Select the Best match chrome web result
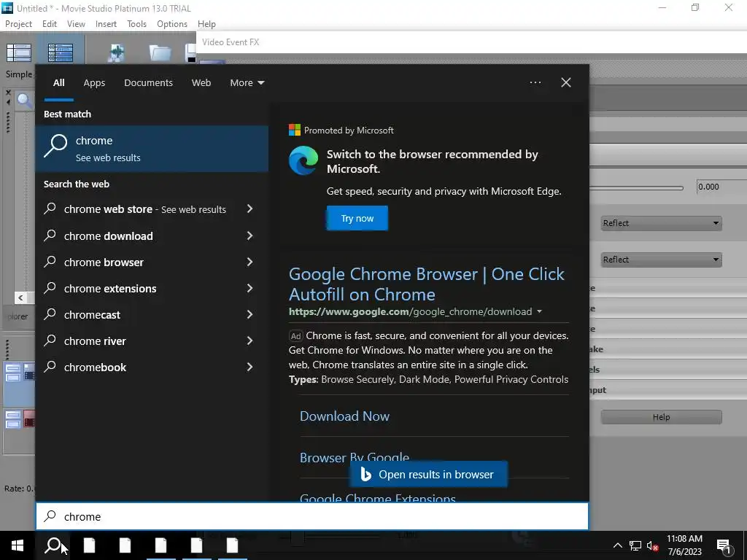This screenshot has height=560, width=747. 152,149
